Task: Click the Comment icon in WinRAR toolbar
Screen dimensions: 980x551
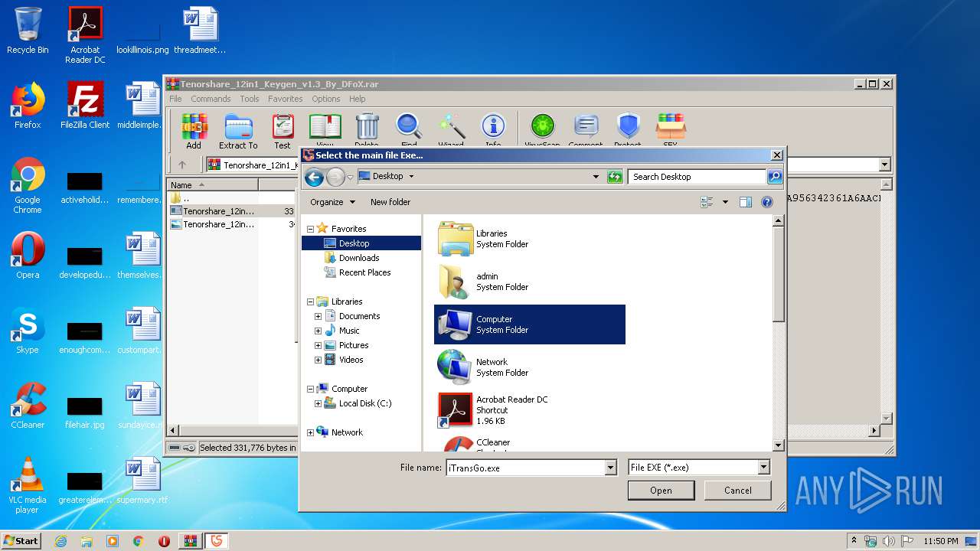Action: (586, 131)
